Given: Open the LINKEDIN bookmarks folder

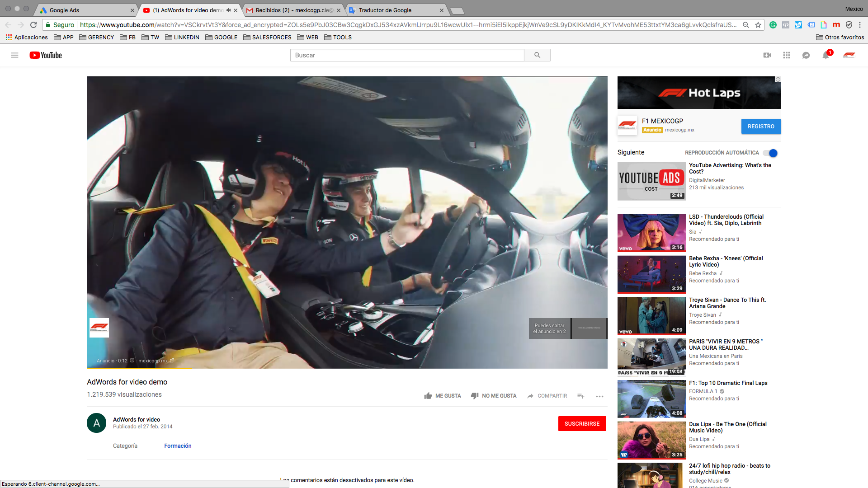Looking at the screenshot, I should (182, 38).
